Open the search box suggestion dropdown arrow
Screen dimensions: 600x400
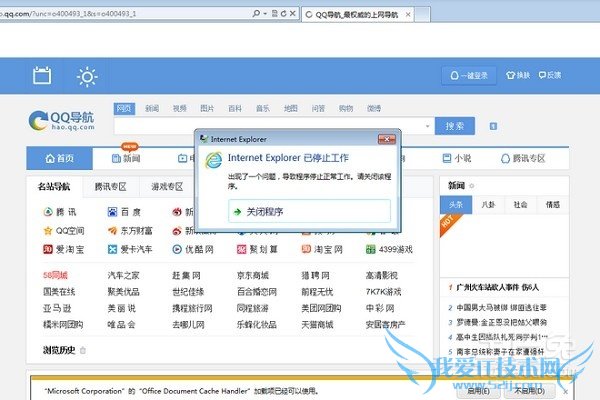[x=427, y=126]
